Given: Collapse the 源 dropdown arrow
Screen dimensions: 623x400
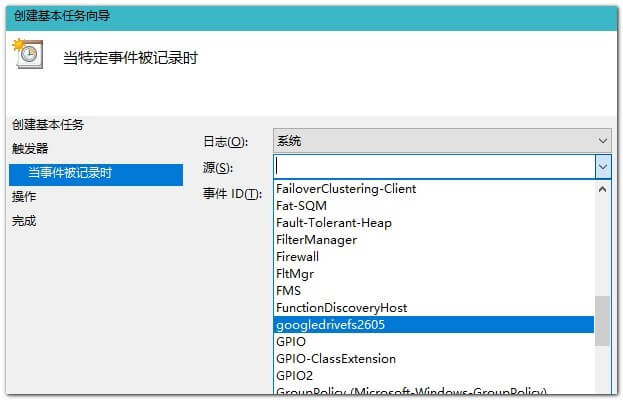Looking at the screenshot, I should (602, 166).
